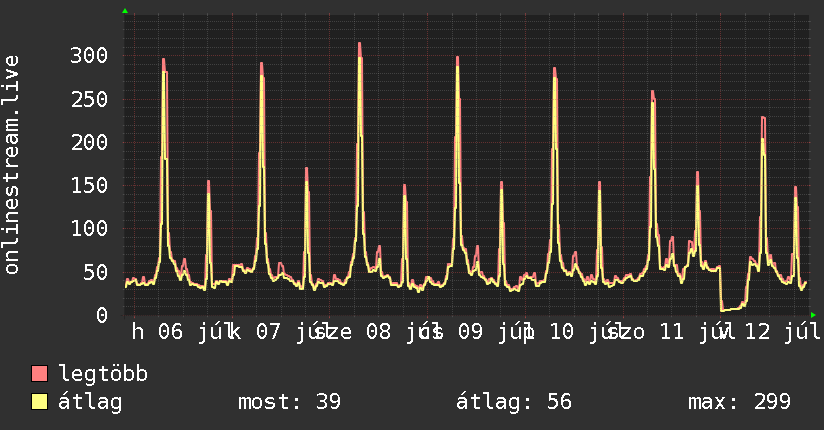Viewport: 824px width, 430px height.
Task: Click the onlinestream.live vertical axis title
Action: 12,165
